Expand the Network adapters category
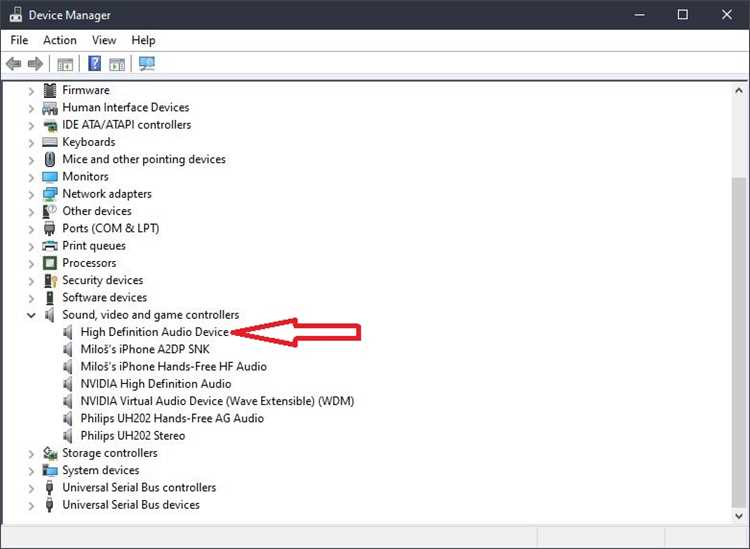750x549 pixels. 31,194
